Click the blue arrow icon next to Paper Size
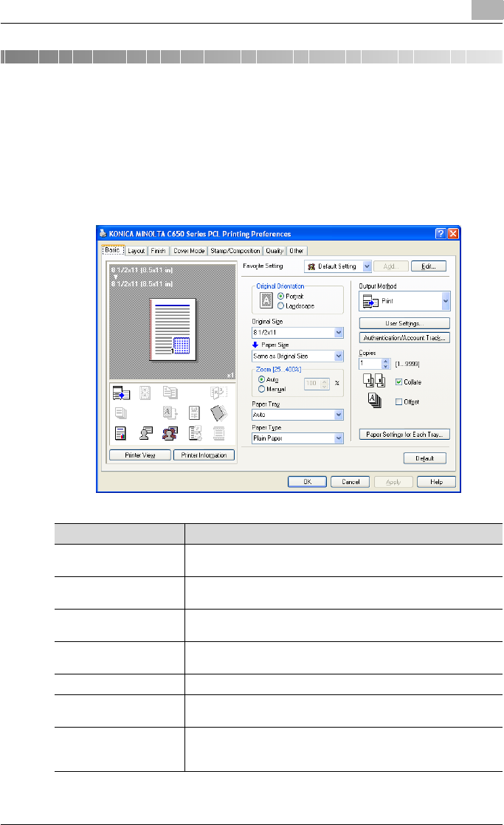 [255, 345]
